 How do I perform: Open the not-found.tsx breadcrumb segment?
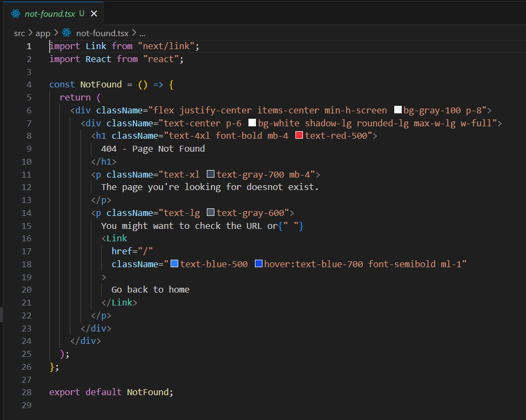point(102,33)
